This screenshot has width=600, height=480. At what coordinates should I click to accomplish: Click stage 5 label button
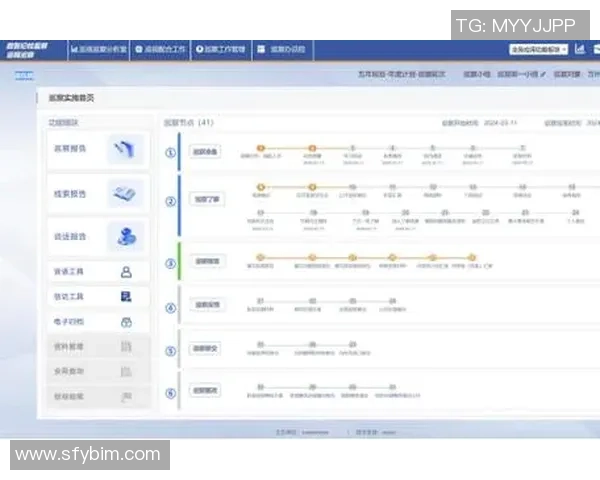(205, 349)
